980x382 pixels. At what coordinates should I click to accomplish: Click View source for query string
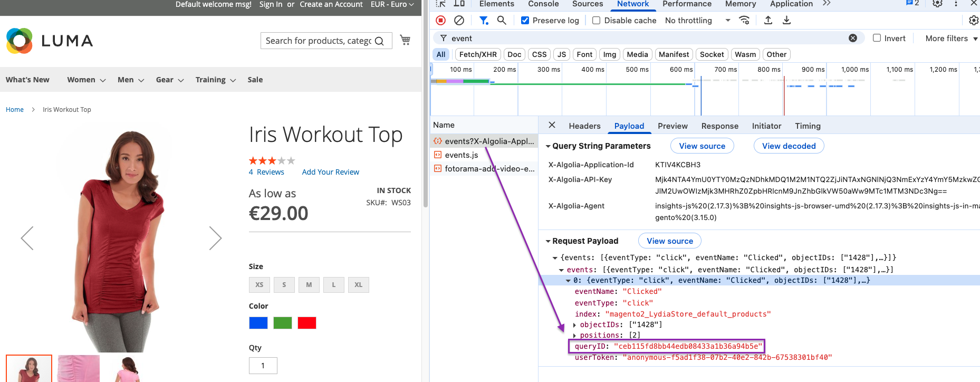tap(702, 146)
